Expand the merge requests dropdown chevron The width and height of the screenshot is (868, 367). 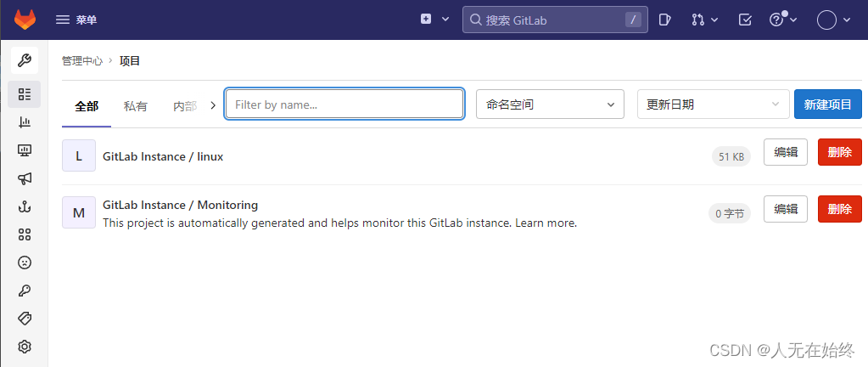714,20
